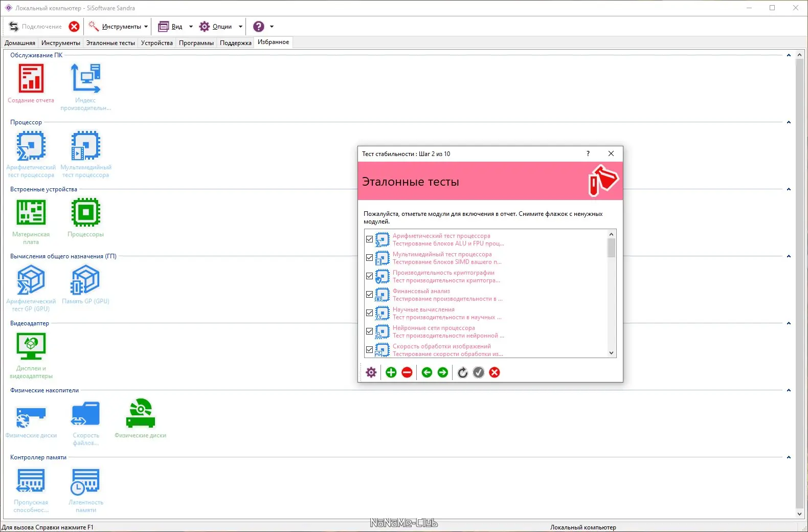Click the module list scroll down arrow
This screenshot has width=808, height=532.
coord(611,353)
